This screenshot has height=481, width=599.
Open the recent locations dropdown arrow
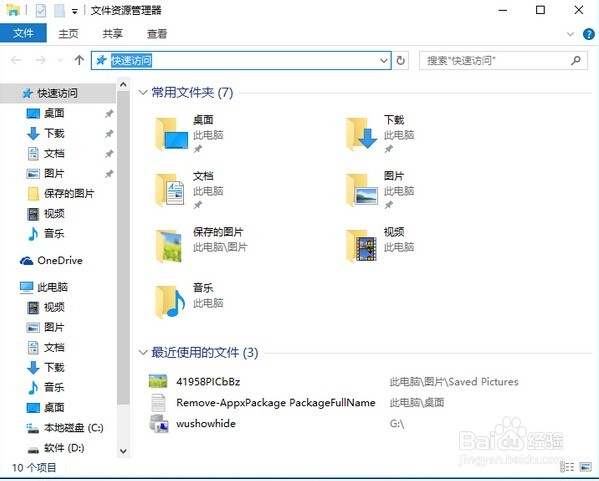[60, 60]
